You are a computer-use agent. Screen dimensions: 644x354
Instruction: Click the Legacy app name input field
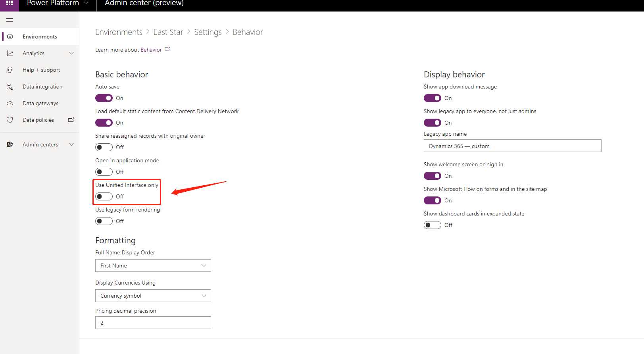click(513, 146)
